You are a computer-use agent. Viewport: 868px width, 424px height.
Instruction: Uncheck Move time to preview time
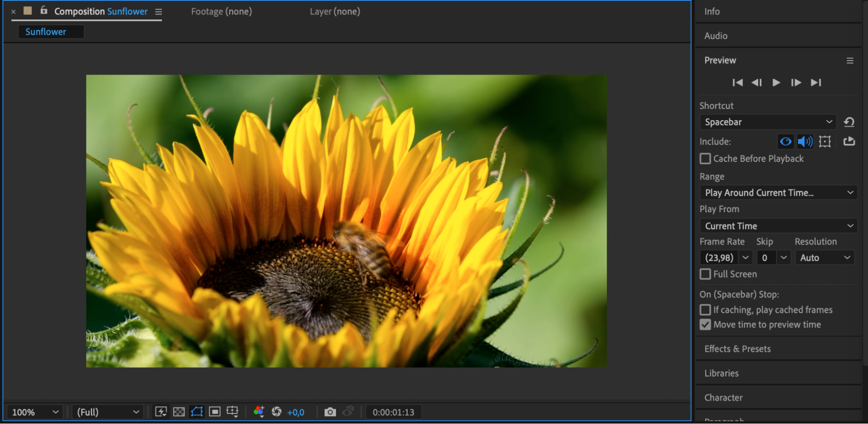[706, 325]
